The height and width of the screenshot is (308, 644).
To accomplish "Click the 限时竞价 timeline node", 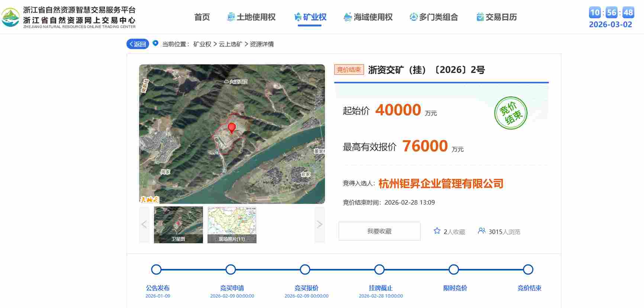I will (x=454, y=269).
